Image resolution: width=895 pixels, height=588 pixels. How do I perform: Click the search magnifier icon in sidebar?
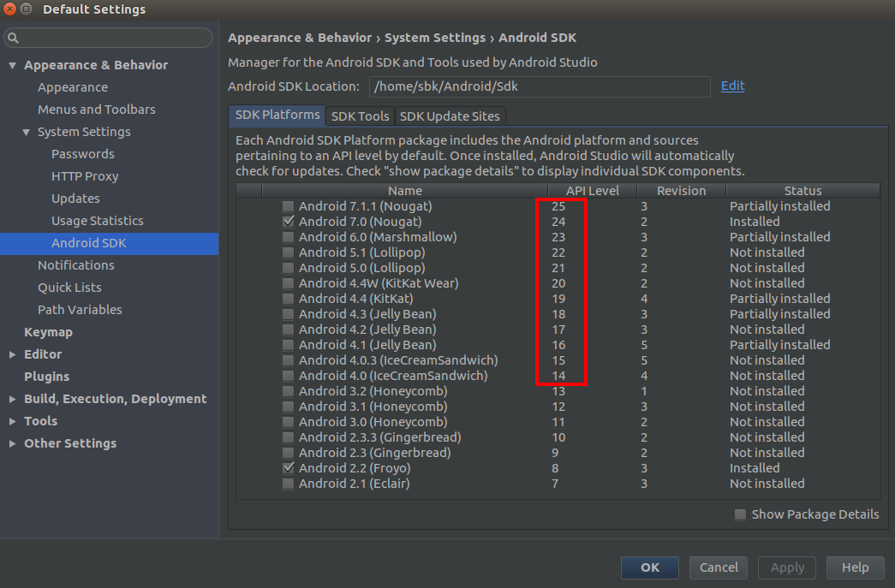(x=14, y=39)
